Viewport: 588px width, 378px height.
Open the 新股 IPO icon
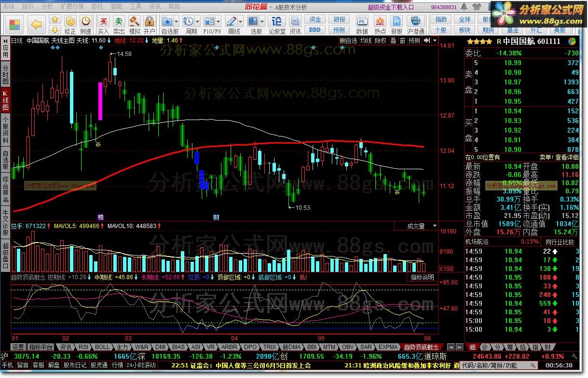tap(397, 21)
